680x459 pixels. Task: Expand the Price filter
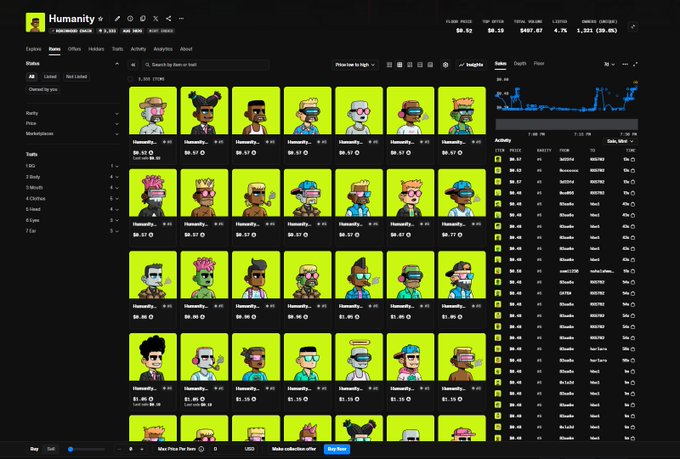[x=72, y=124]
